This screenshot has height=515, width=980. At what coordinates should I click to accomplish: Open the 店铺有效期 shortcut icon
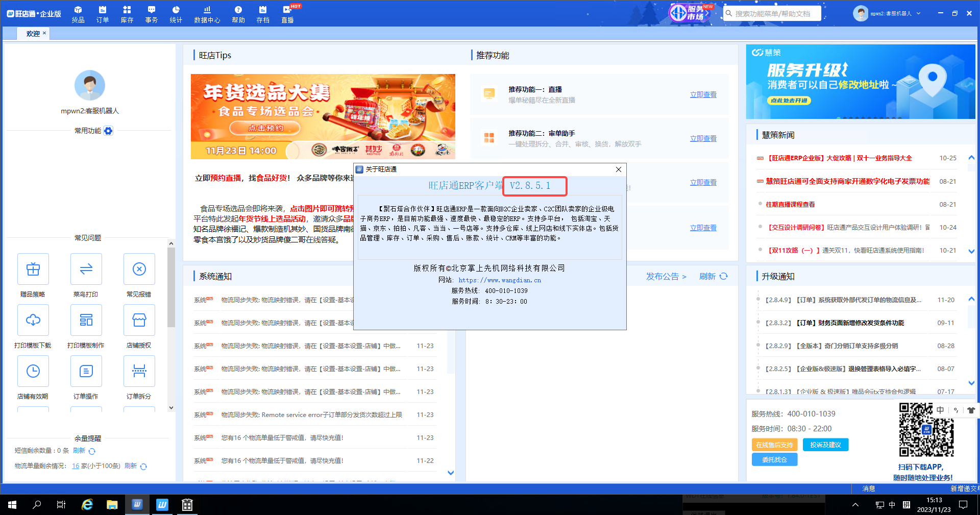[x=33, y=371]
